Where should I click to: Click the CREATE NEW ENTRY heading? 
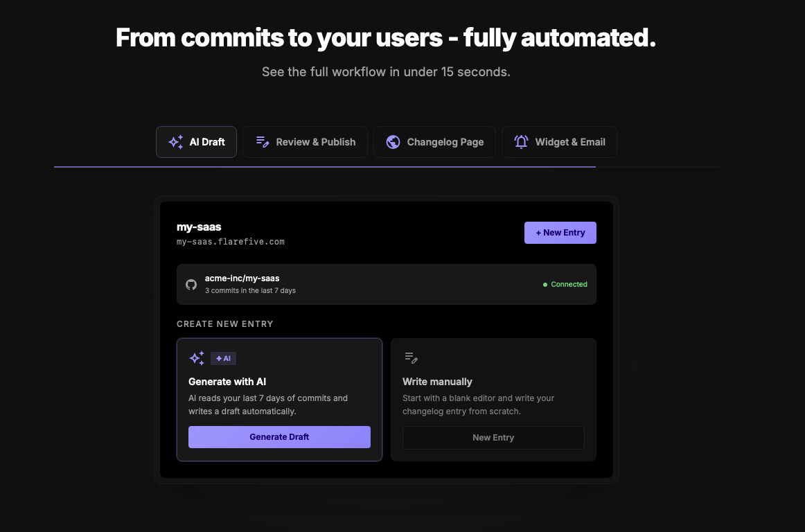point(225,324)
